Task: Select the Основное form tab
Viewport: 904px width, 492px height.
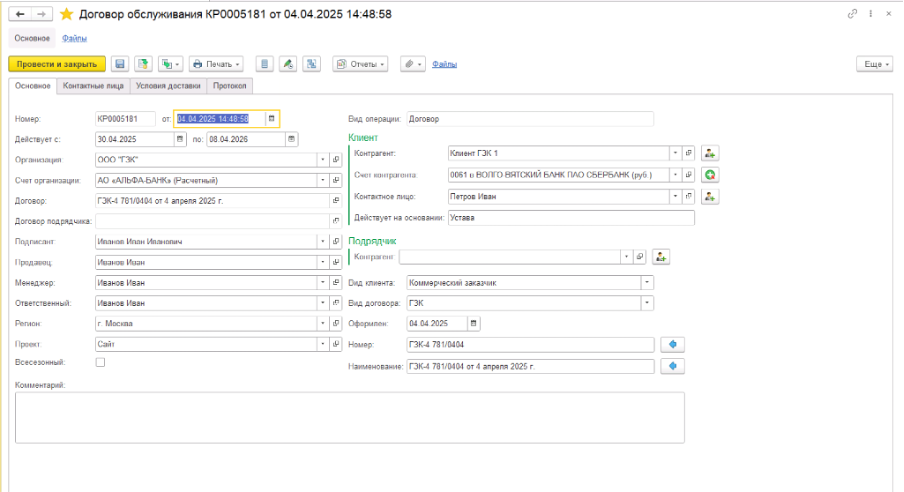Action: pyautogui.click(x=33, y=86)
